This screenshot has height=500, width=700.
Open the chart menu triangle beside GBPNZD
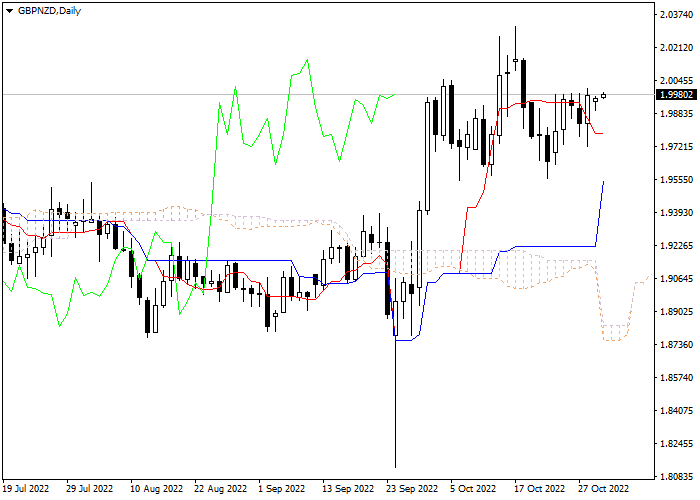click(x=9, y=11)
